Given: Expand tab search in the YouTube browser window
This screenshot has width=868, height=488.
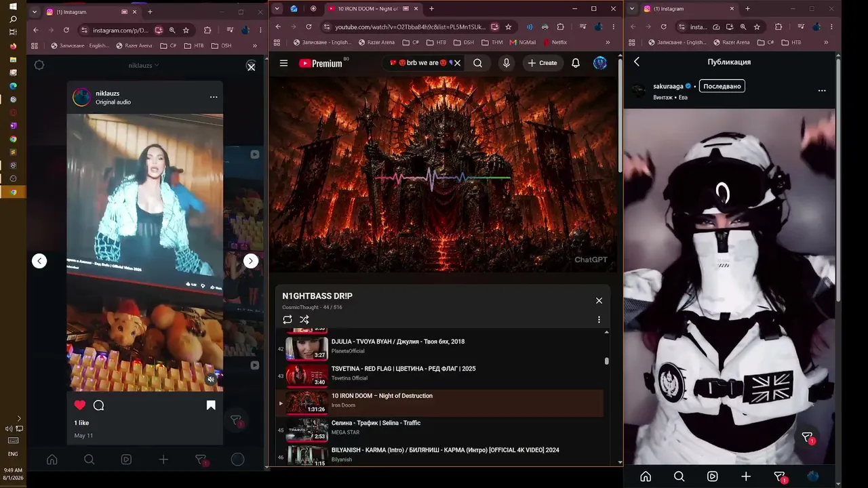Looking at the screenshot, I should 277,9.
